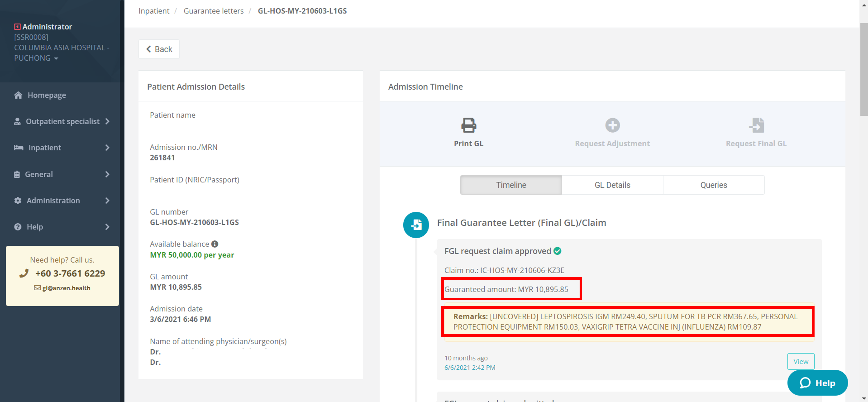
Task: Click the Guarantee letters breadcrumb link
Action: tap(214, 11)
